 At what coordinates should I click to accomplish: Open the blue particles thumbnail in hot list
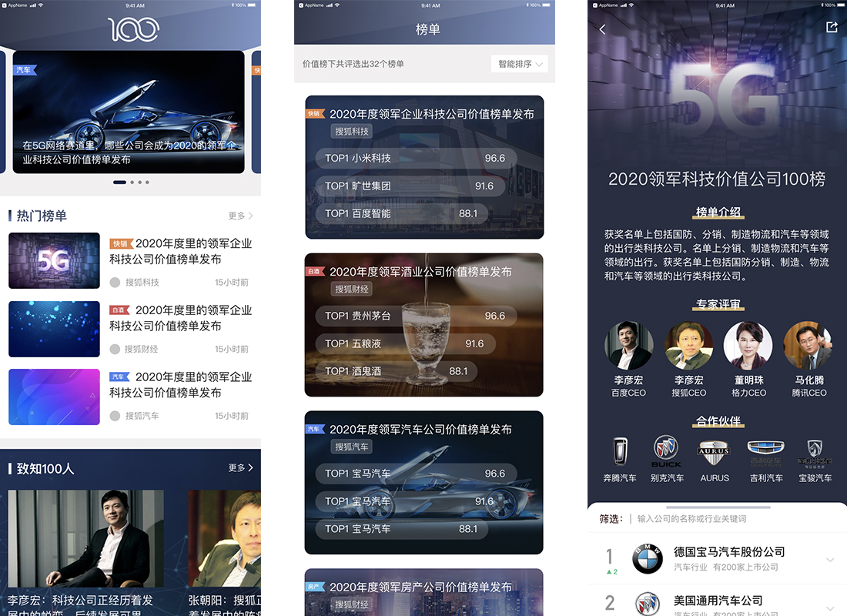54,329
